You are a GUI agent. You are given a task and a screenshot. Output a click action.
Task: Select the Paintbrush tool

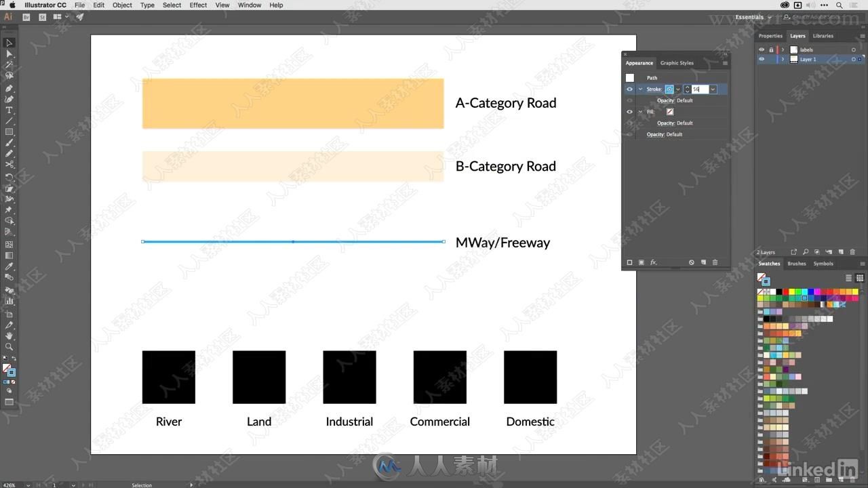(9, 143)
